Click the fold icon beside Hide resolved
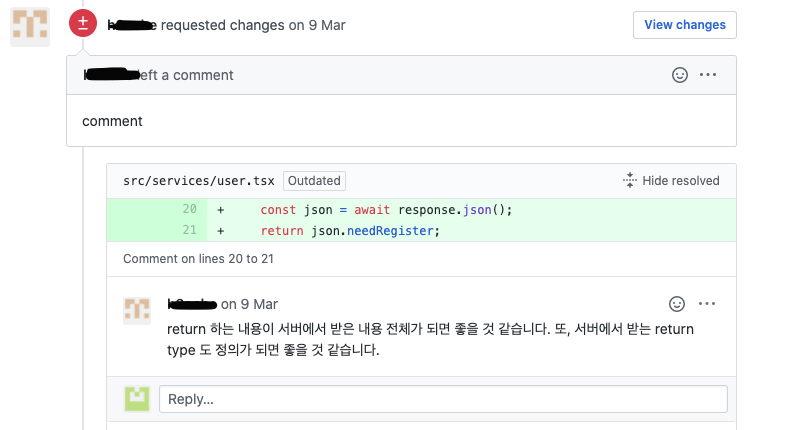 (x=629, y=180)
